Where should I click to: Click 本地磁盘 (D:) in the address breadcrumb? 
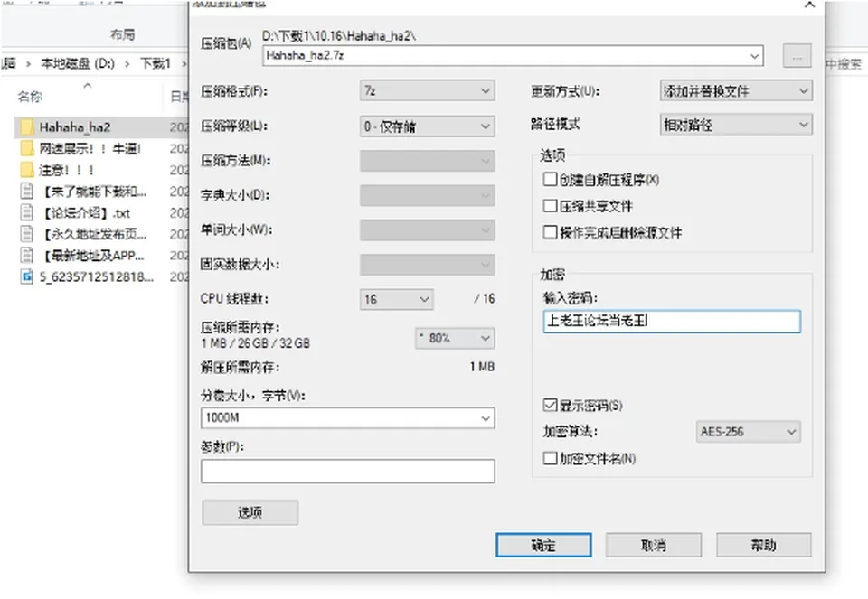[78, 63]
